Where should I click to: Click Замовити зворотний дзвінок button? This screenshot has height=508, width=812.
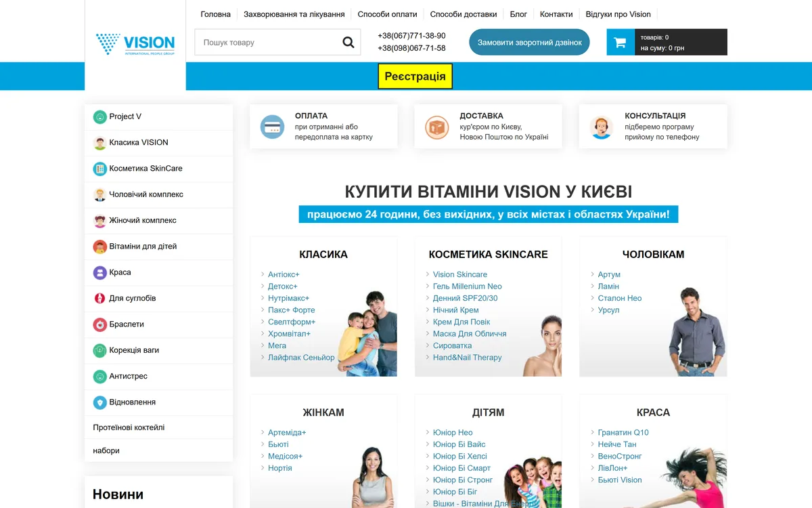pyautogui.click(x=530, y=42)
